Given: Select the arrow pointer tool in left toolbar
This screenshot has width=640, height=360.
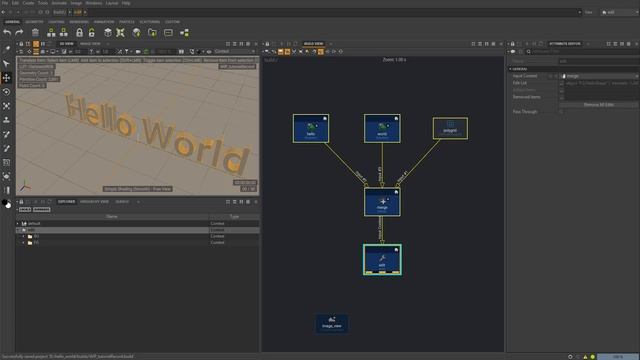Looking at the screenshot, I should pyautogui.click(x=7, y=63).
